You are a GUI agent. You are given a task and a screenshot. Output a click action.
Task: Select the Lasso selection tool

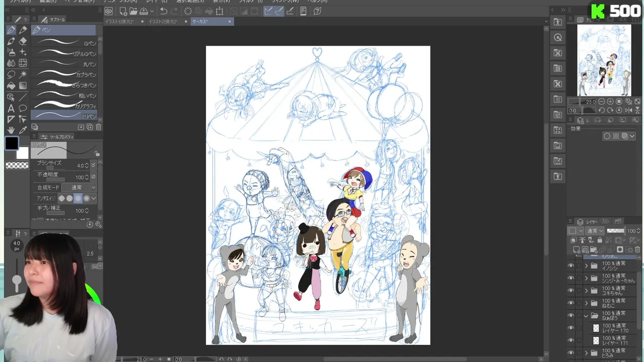[11, 74]
